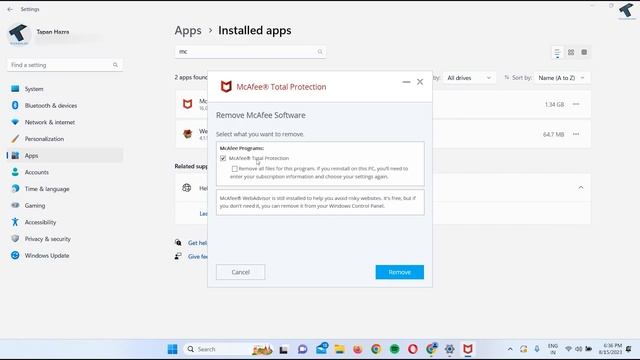The width and height of the screenshot is (640, 360).
Task: Show hidden icons in the system tray
Action: coord(510,349)
